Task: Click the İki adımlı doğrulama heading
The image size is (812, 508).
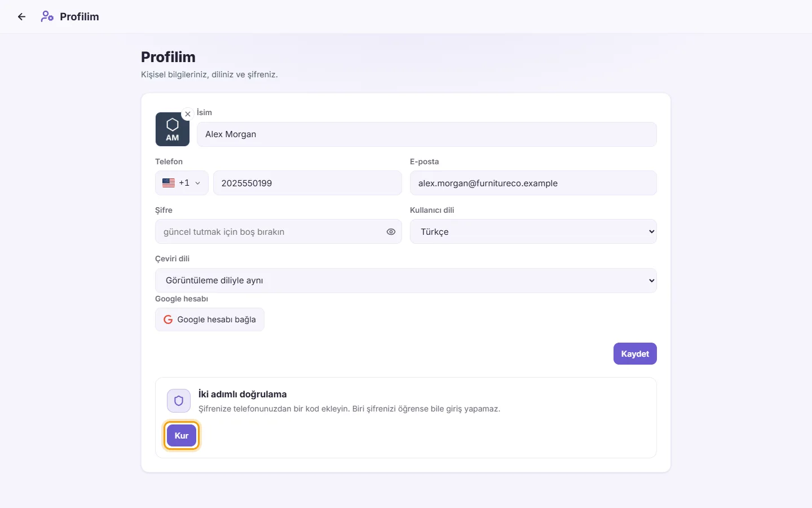Action: pos(242,394)
